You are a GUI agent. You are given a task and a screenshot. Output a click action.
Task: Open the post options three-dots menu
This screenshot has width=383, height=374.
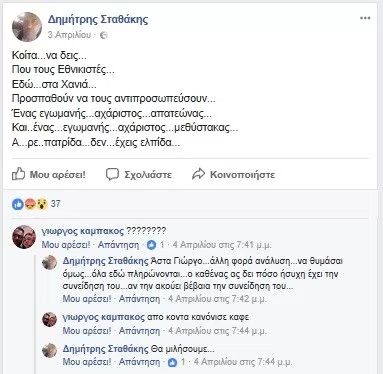(x=365, y=18)
